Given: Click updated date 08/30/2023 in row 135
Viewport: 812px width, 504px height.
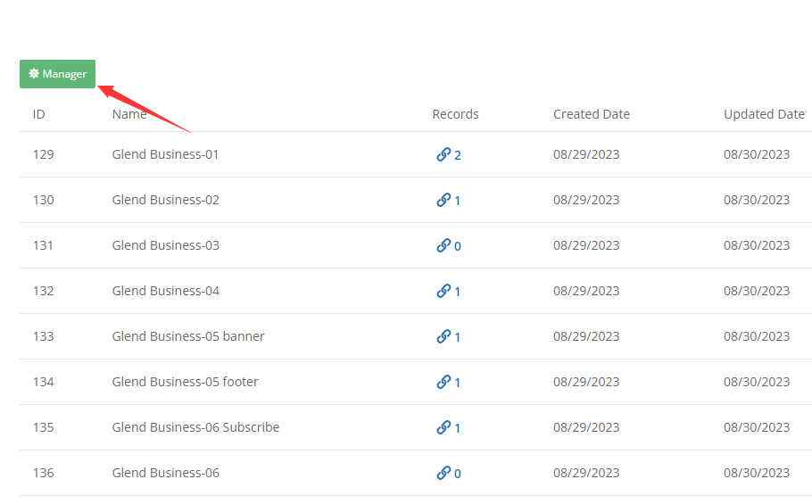Looking at the screenshot, I should click(757, 427).
